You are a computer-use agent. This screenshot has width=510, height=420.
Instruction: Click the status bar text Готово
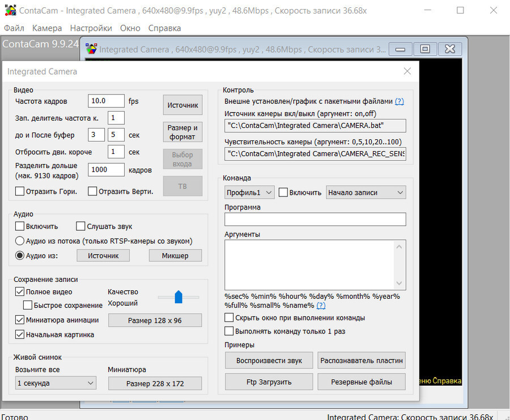(x=15, y=417)
